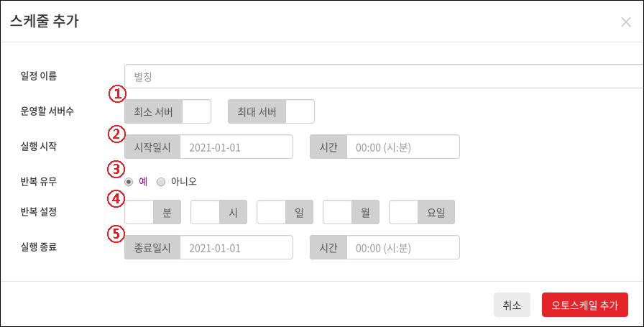Click the 월 repeat input box
The height and width of the screenshot is (327, 644).
(337, 212)
